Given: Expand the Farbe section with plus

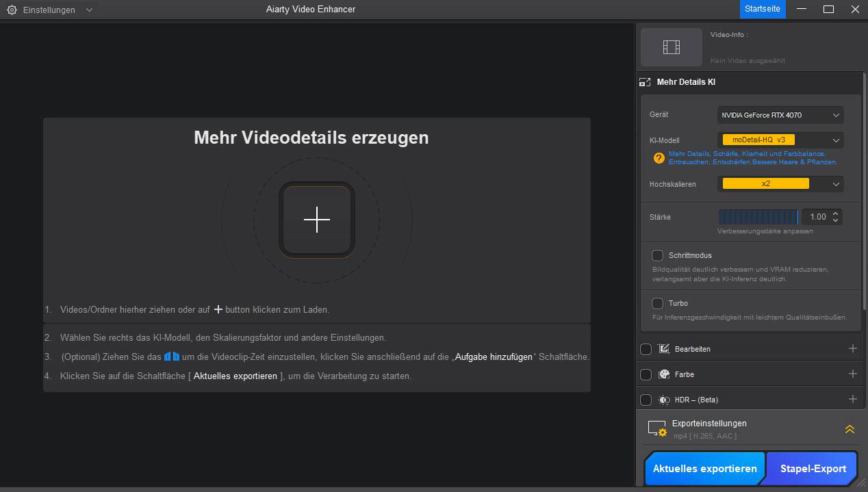Looking at the screenshot, I should 852,374.
